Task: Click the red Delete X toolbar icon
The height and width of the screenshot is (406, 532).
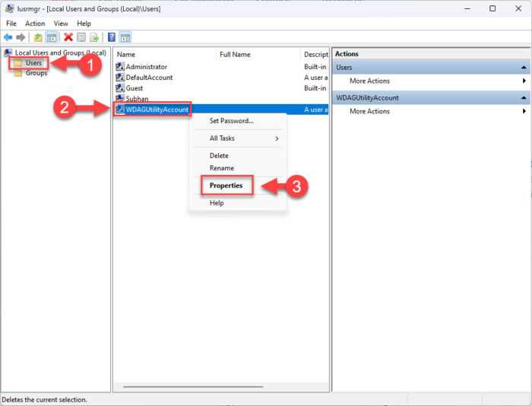Action: [68, 37]
